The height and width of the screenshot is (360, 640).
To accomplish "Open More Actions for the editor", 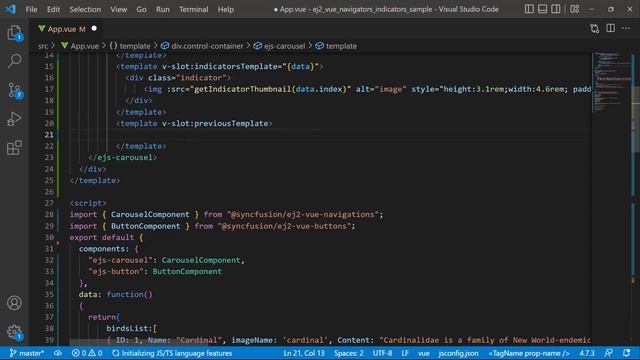I will pyautogui.click(x=626, y=28).
